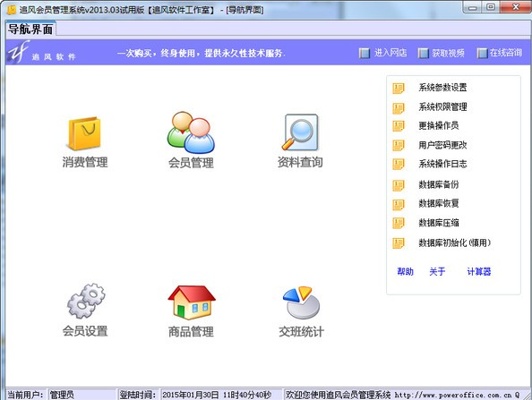
Task: Open 交班统计 pie chart icon
Action: (x=301, y=302)
